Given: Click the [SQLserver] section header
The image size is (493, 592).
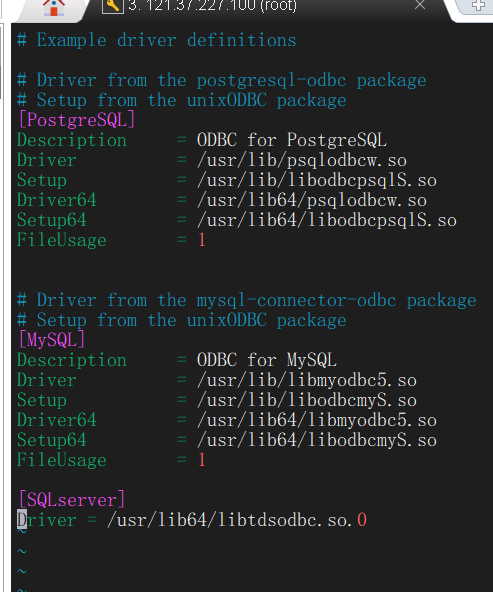Looking at the screenshot, I should tap(72, 500).
